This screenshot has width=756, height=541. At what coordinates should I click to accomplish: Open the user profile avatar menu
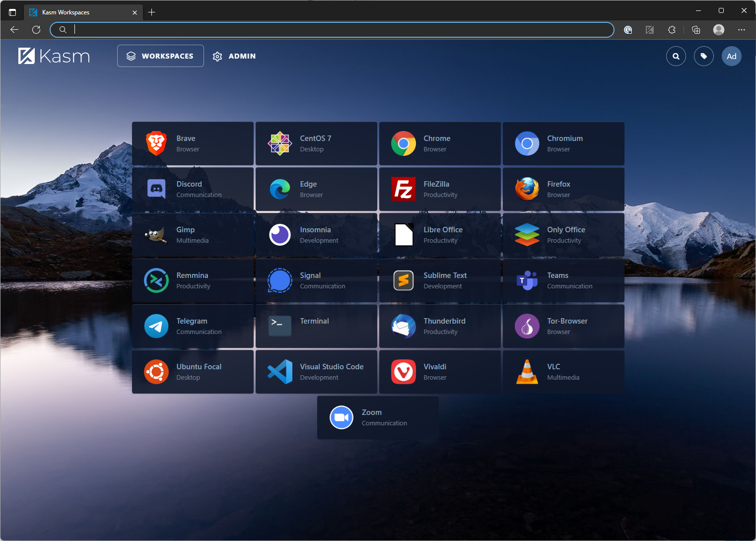(x=731, y=56)
